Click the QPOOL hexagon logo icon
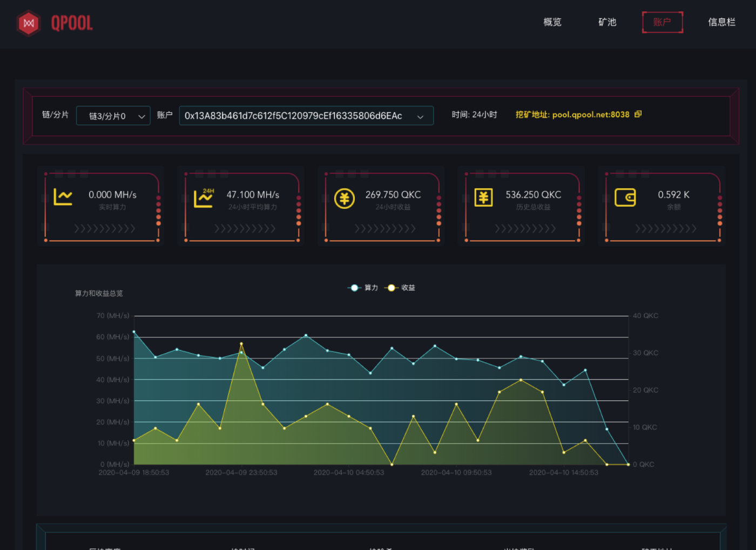This screenshot has height=550, width=756. tap(29, 23)
